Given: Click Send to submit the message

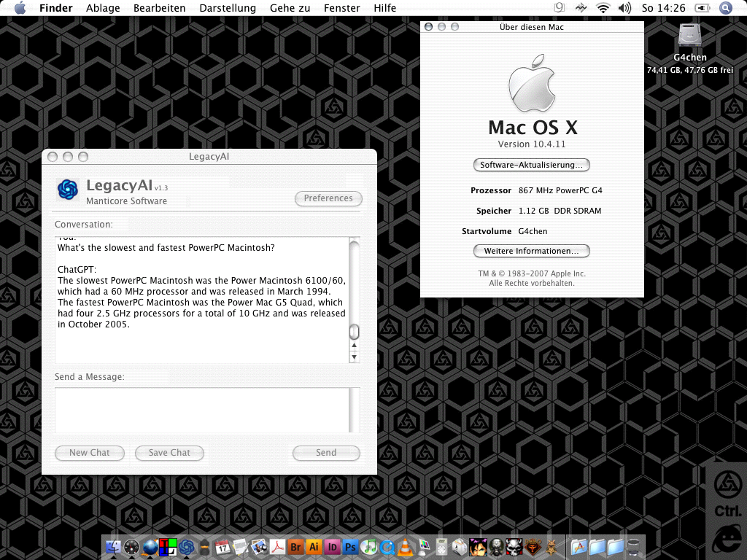Looking at the screenshot, I should coord(326,453).
